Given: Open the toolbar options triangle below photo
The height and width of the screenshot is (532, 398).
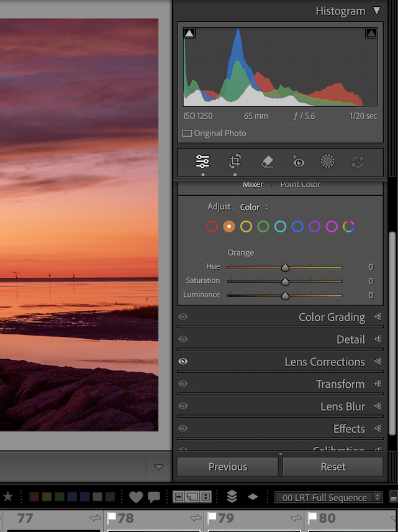Looking at the screenshot, I should 159,467.
